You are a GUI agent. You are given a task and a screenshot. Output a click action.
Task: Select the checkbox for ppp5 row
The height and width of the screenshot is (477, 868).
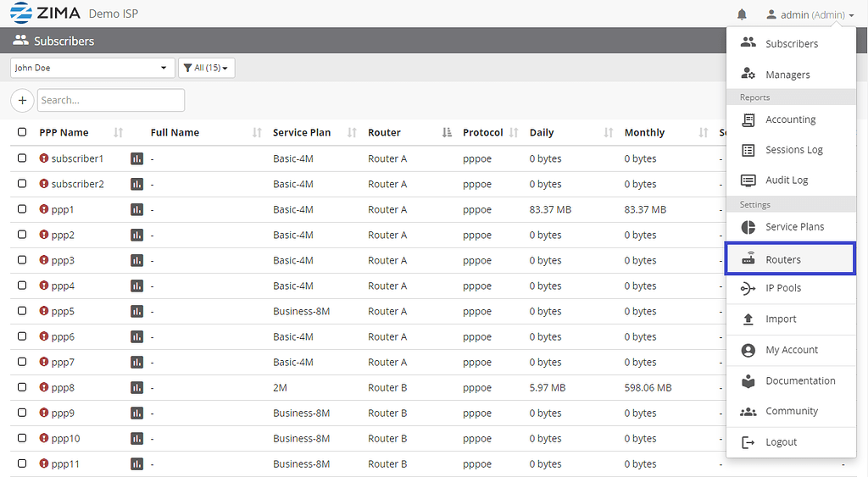click(22, 311)
